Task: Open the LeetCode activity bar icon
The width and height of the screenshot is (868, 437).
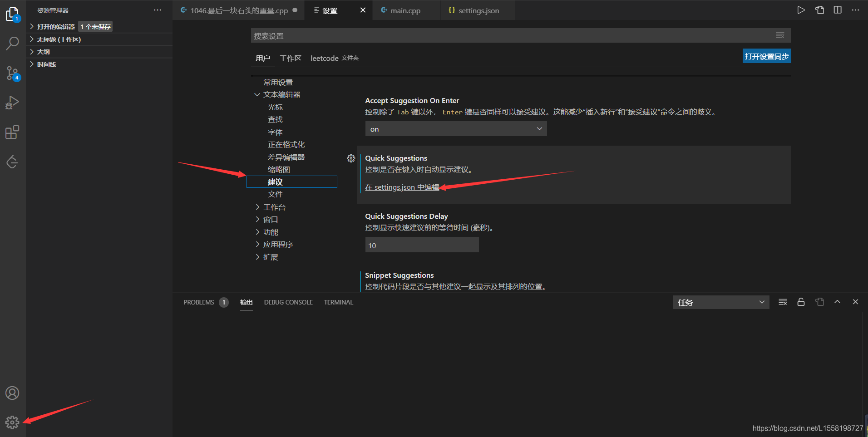Action: coord(12,162)
